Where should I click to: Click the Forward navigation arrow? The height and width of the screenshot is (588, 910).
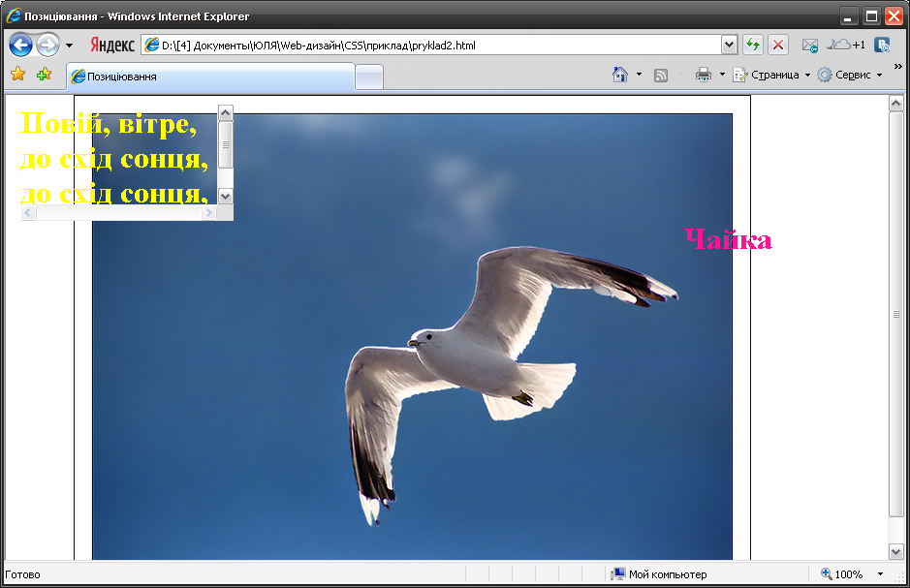coord(48,46)
